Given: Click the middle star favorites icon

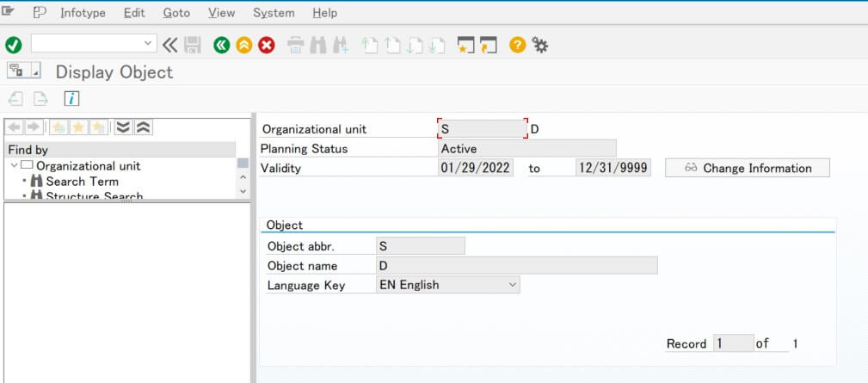Looking at the screenshot, I should pos(77,127).
